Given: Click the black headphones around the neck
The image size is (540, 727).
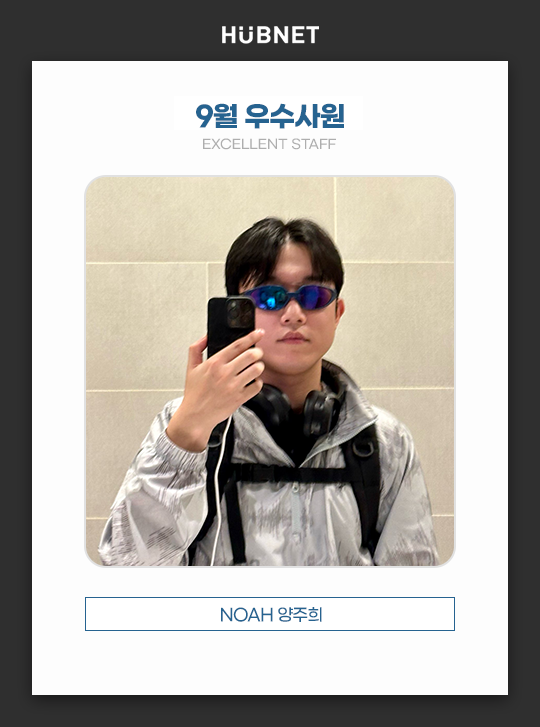Looking at the screenshot, I should (297, 407).
